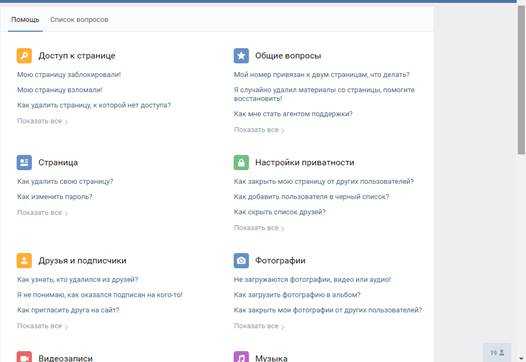Expand Показать все under Доступ к странице
Viewport: 526px width, 362px height.
pos(42,121)
